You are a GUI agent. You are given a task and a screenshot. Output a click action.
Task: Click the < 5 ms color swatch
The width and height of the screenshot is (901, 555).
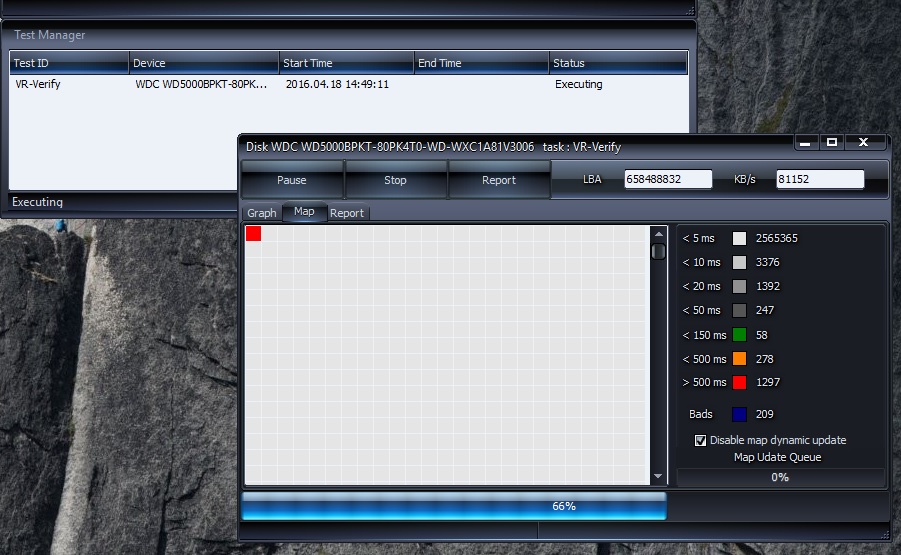(x=740, y=238)
